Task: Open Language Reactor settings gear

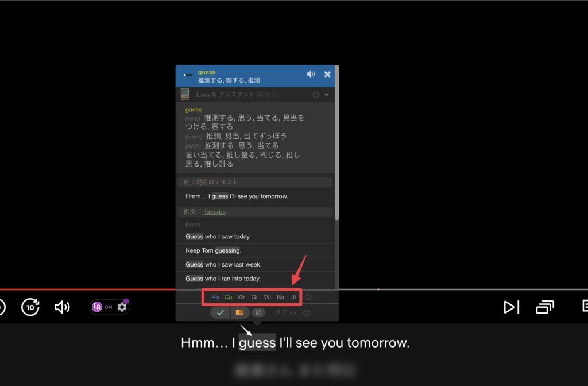Action: (x=122, y=307)
